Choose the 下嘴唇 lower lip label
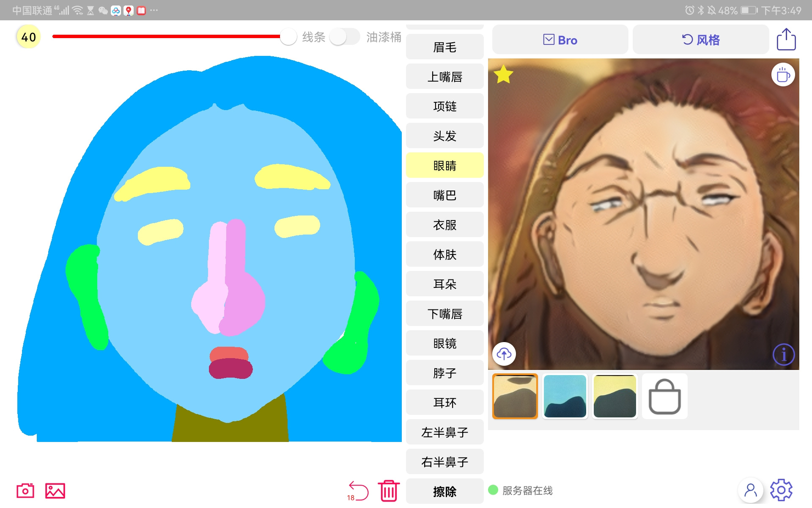The height and width of the screenshot is (508, 812). point(445,314)
